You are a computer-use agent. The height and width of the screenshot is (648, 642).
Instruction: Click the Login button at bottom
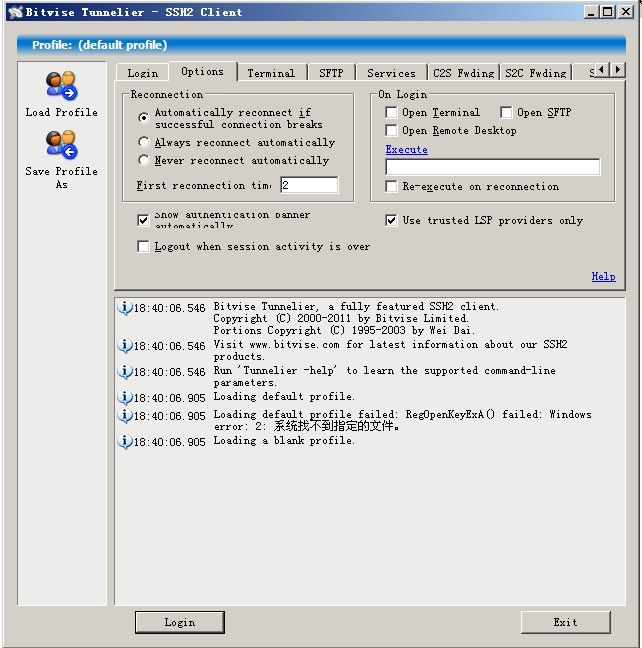[180, 622]
